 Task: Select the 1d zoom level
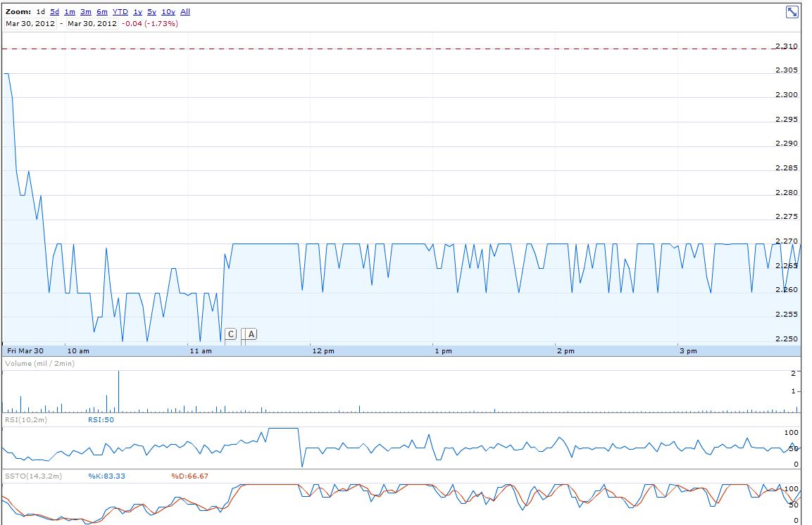[x=42, y=11]
